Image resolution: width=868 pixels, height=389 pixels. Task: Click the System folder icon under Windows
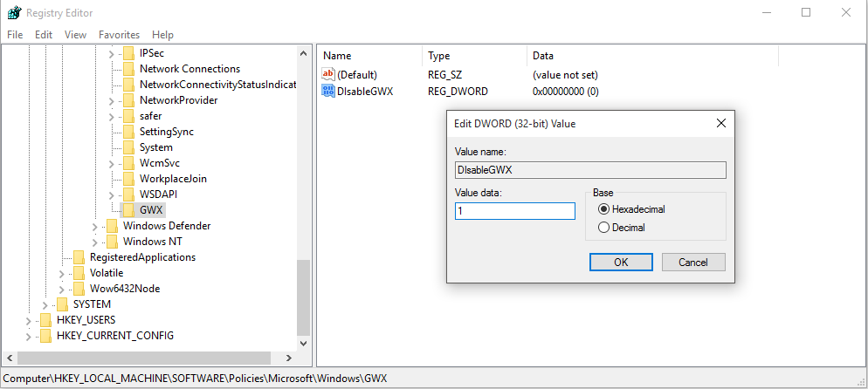(x=128, y=147)
